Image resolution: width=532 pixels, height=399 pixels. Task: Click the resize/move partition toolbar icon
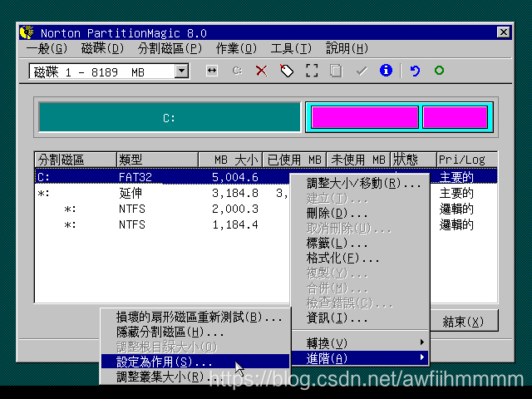212,71
